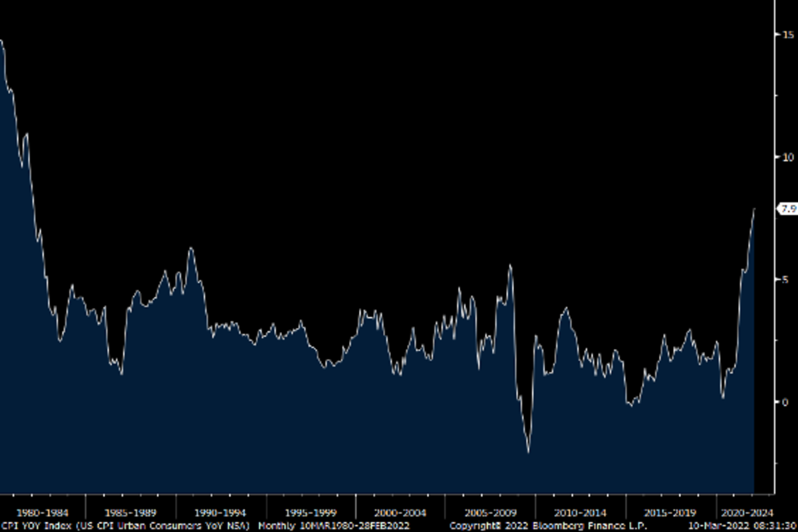Click the 15 y-axis tick label
Image resolution: width=798 pixels, height=532 pixels.
787,34
